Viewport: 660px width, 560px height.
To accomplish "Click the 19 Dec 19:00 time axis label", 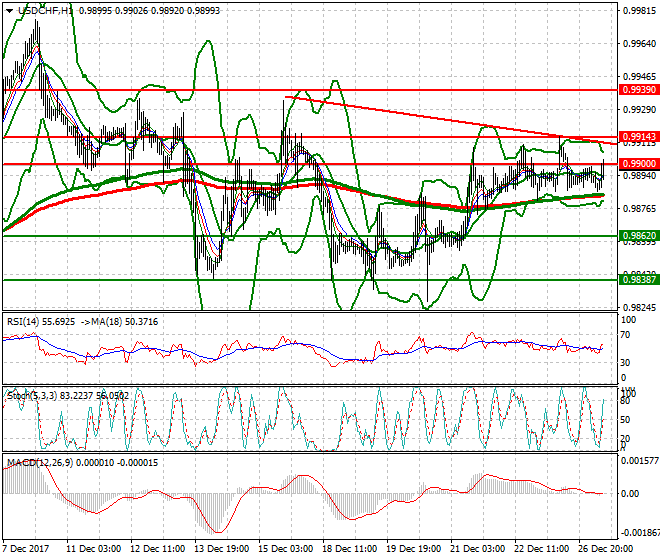I will tap(413, 549).
